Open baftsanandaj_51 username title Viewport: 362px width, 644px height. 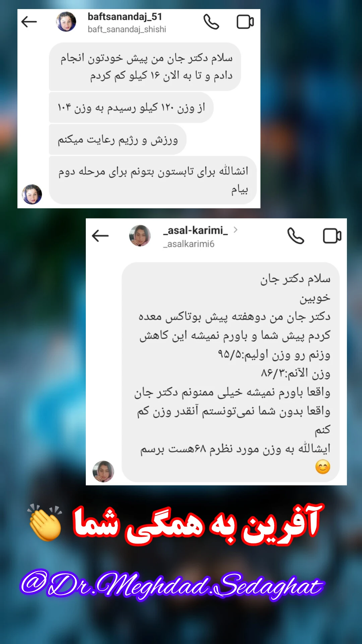(125, 16)
